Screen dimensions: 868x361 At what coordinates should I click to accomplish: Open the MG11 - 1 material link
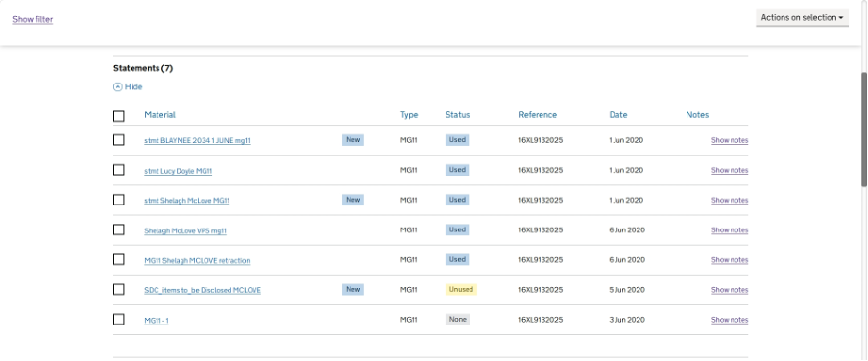[x=157, y=321]
